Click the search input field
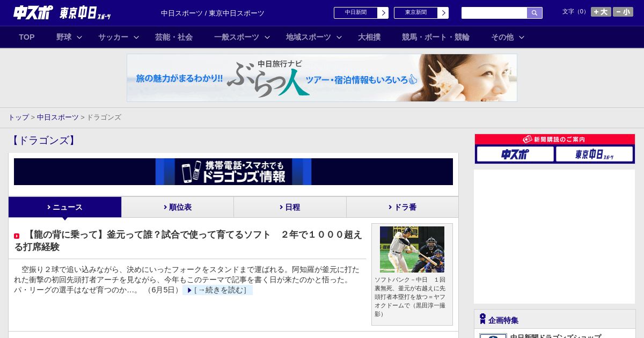Screen dimensions: 644x338 [494, 13]
